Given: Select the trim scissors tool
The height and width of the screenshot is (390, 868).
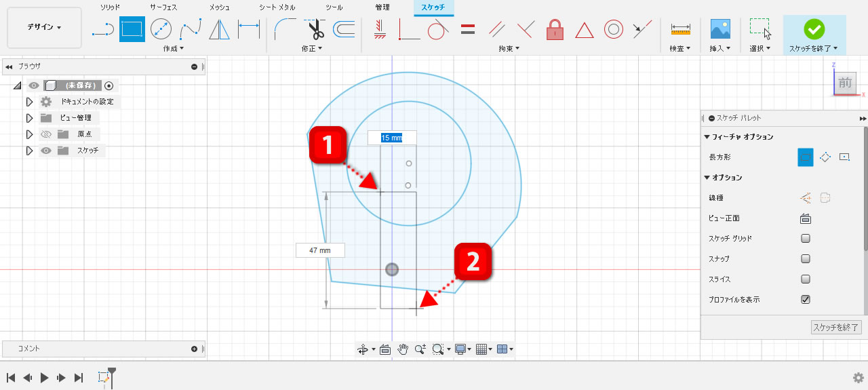Looking at the screenshot, I should point(315,29).
